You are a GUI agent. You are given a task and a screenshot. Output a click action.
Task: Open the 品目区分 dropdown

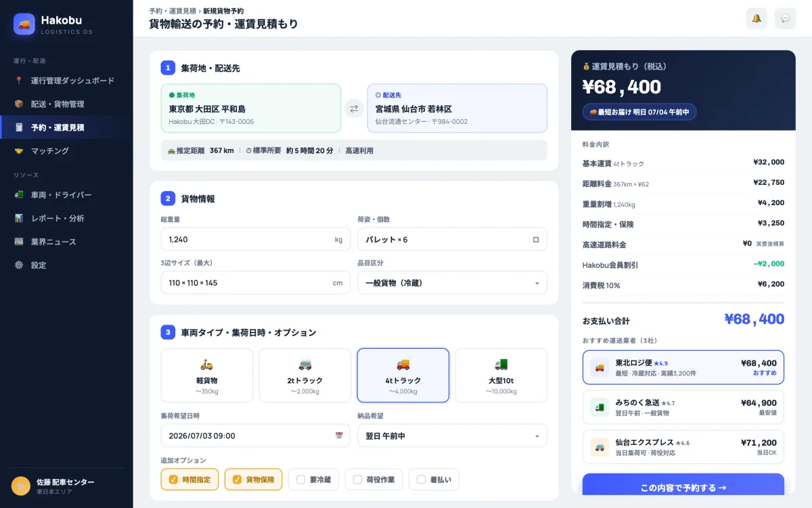click(452, 282)
